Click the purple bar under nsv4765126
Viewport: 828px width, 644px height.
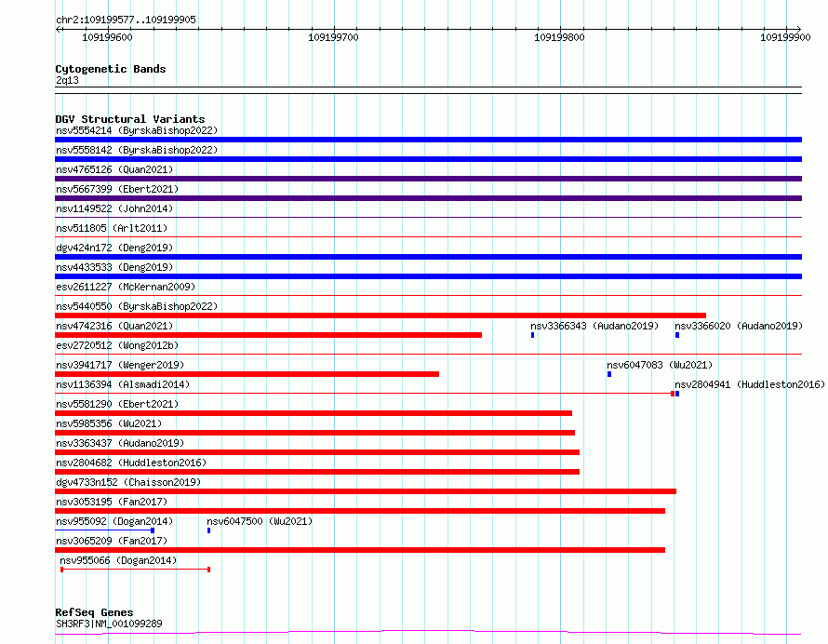(428, 179)
